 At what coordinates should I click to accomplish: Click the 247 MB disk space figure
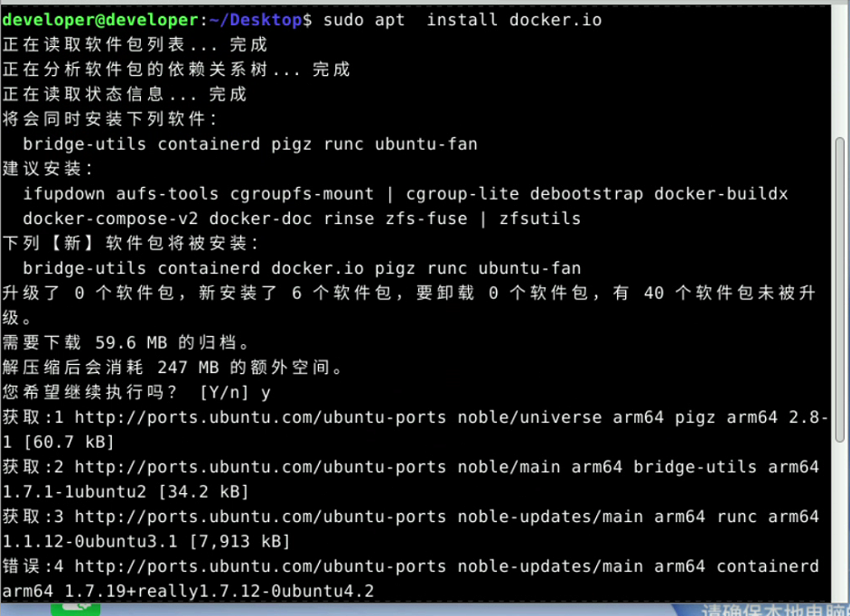189,368
